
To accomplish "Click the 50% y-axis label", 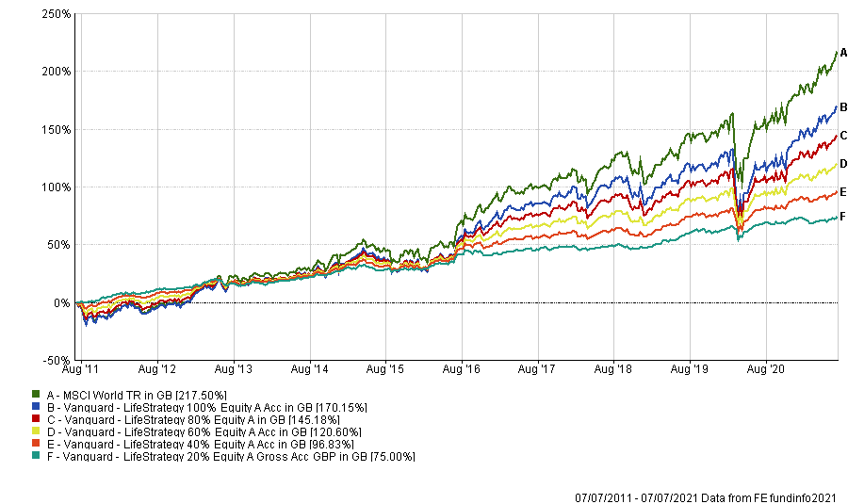I will tap(59, 245).
